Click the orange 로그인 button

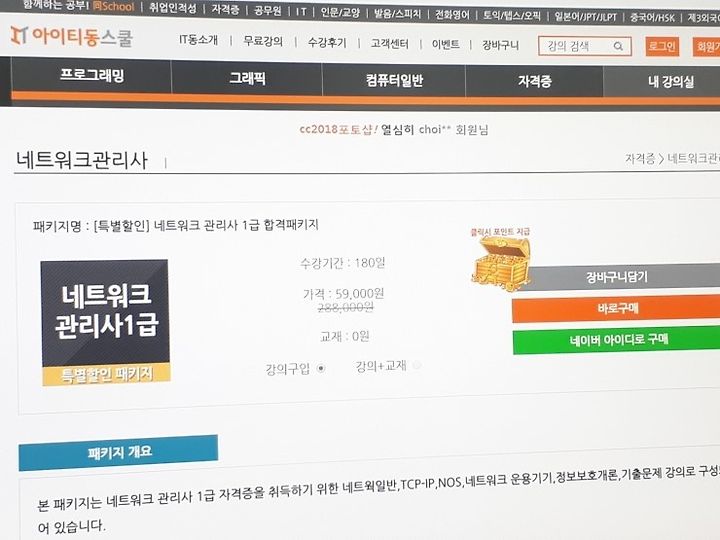pyautogui.click(x=662, y=46)
